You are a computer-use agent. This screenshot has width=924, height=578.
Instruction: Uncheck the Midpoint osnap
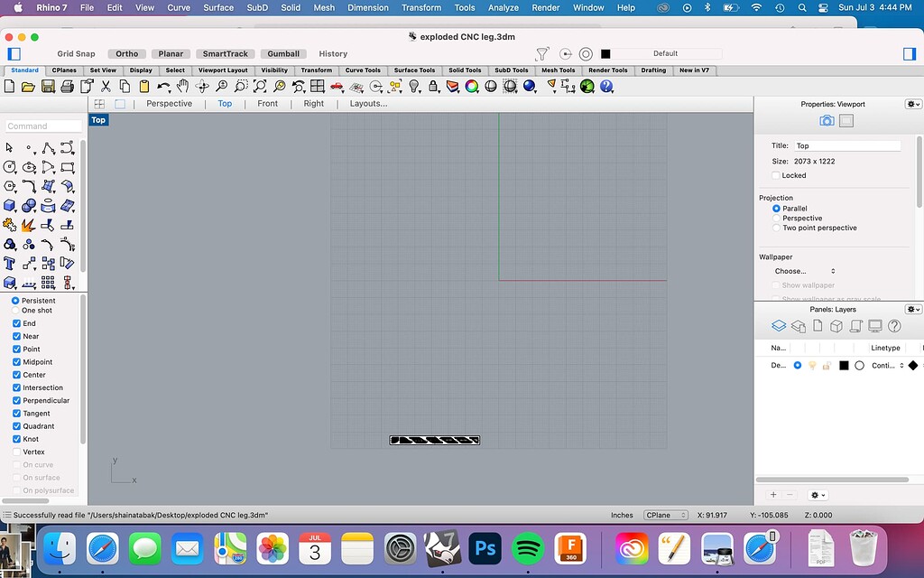coord(16,362)
